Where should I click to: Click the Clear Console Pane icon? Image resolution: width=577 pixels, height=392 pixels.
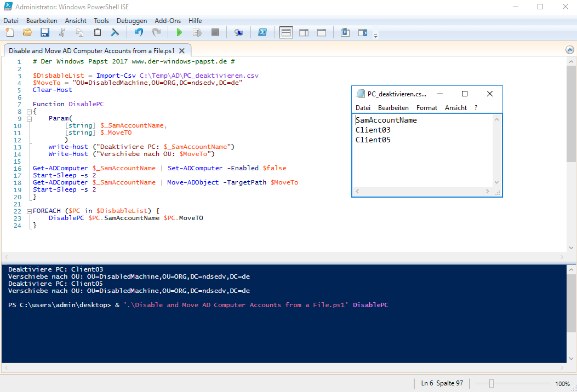coord(115,33)
